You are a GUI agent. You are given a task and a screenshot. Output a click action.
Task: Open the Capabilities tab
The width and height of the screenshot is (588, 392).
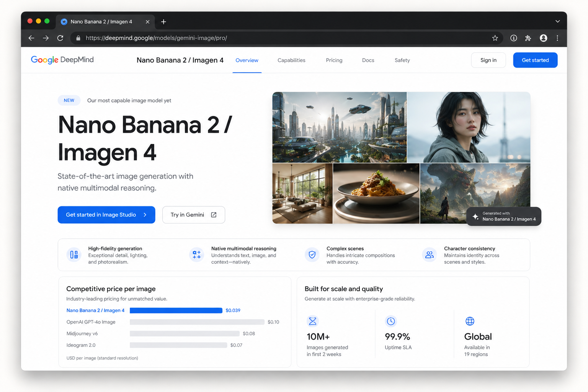(x=291, y=60)
